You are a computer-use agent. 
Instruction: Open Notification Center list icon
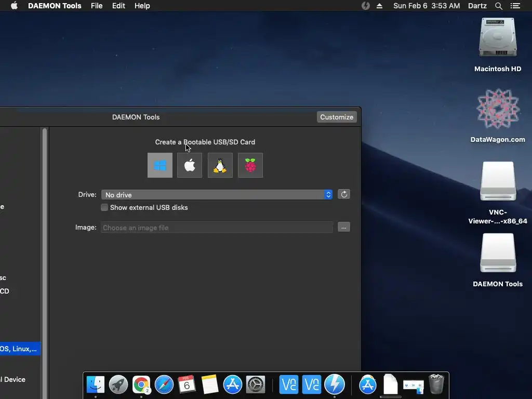515,6
